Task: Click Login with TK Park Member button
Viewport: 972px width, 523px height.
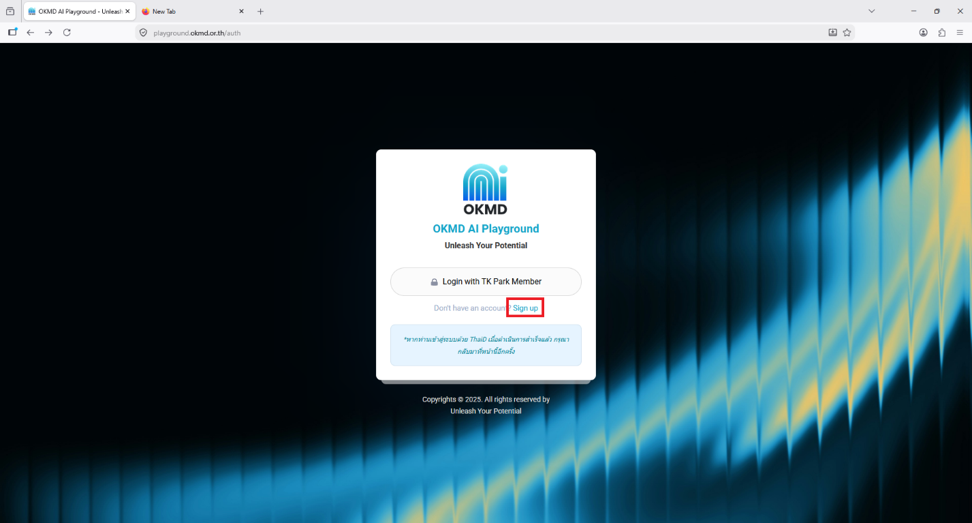Action: [485, 281]
